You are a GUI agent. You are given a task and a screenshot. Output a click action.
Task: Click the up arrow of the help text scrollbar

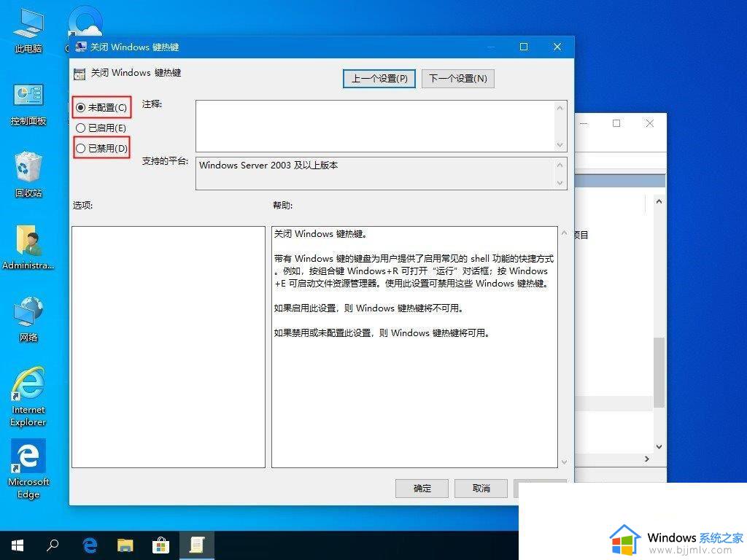click(564, 233)
